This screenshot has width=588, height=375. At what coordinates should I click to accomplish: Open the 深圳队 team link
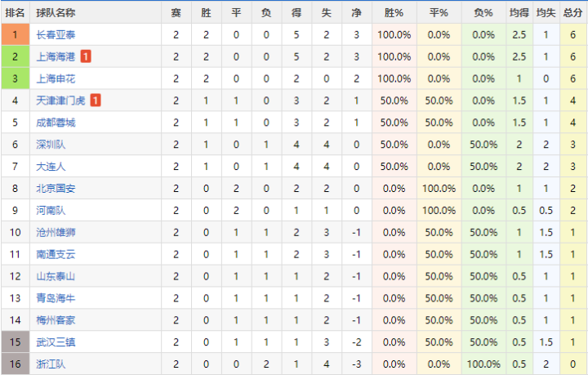pyautogui.click(x=51, y=145)
